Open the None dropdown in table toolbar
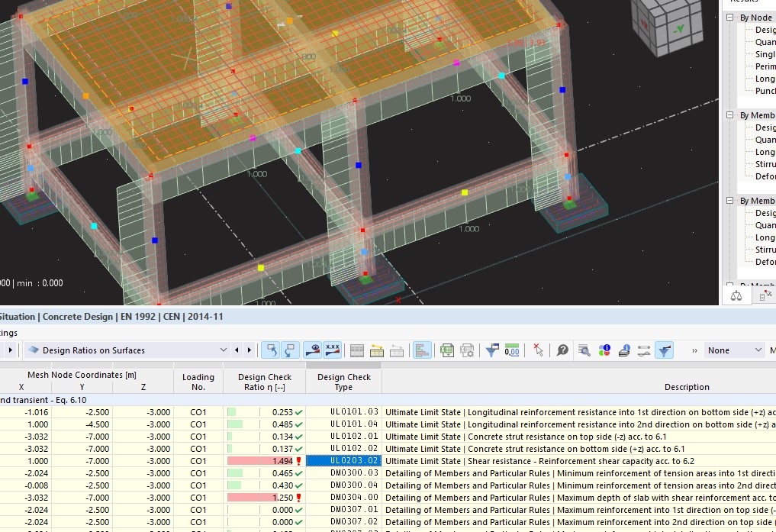 [x=735, y=350]
